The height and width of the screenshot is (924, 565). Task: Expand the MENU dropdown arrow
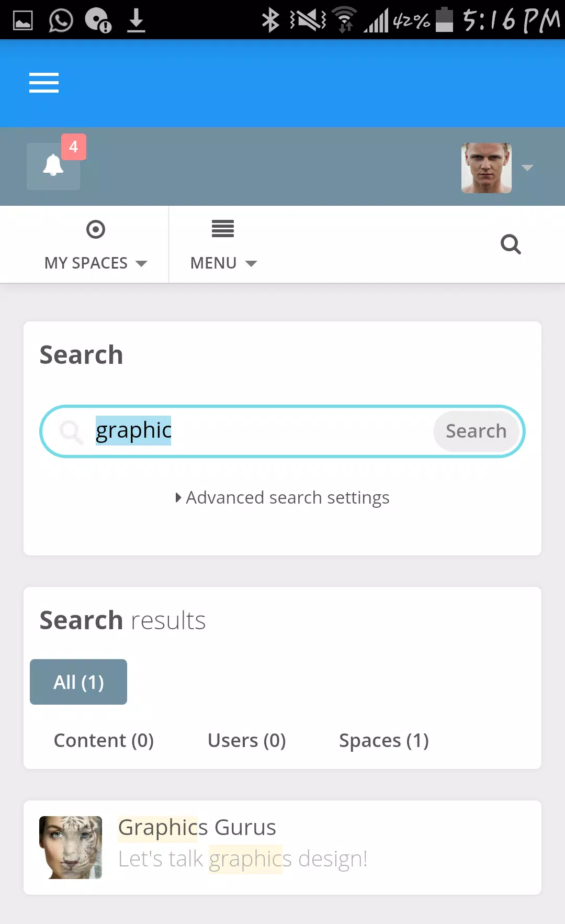click(x=251, y=263)
